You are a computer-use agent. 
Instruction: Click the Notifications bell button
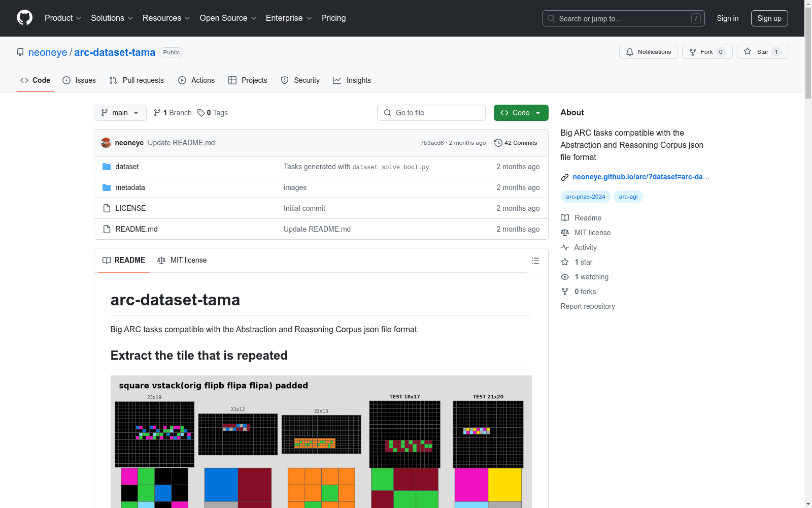(648, 52)
